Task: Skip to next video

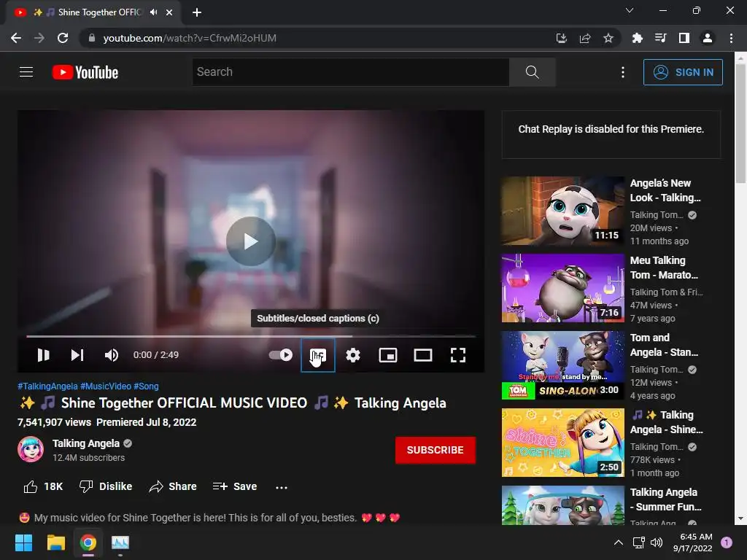Action: 77,355
